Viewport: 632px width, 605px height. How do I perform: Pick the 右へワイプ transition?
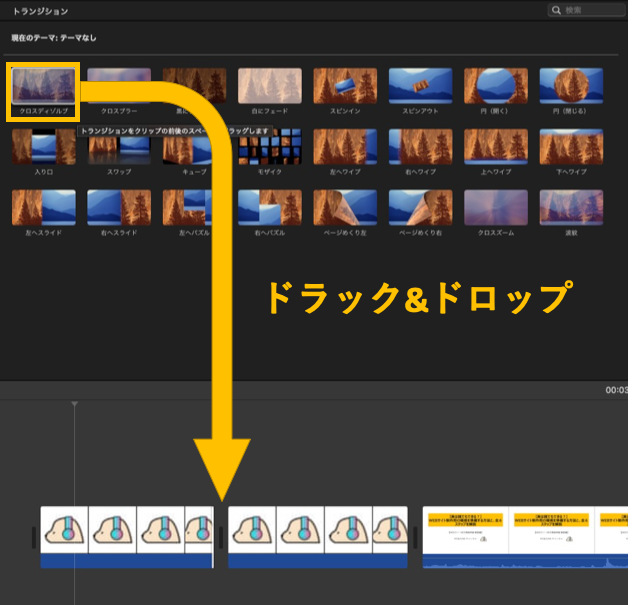tap(420, 147)
